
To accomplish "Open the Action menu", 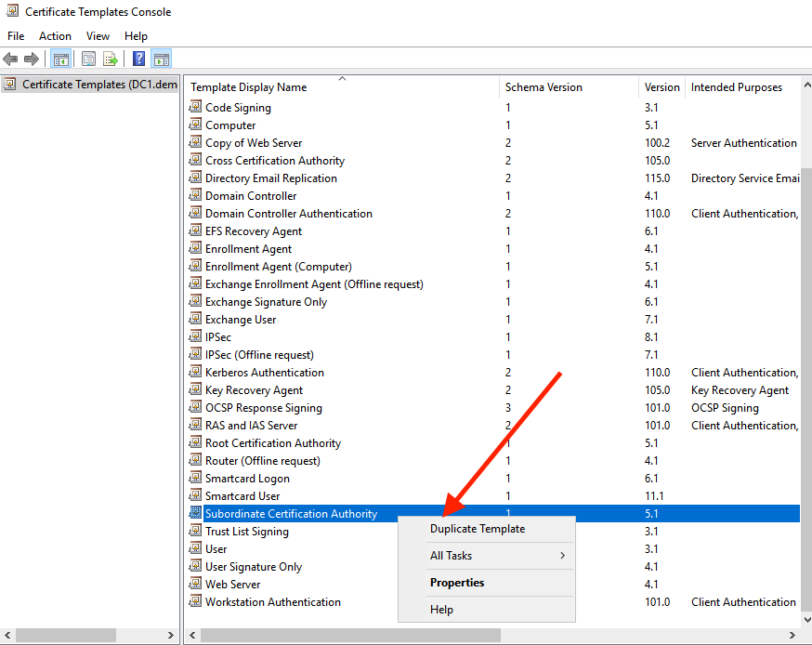I will pos(55,35).
